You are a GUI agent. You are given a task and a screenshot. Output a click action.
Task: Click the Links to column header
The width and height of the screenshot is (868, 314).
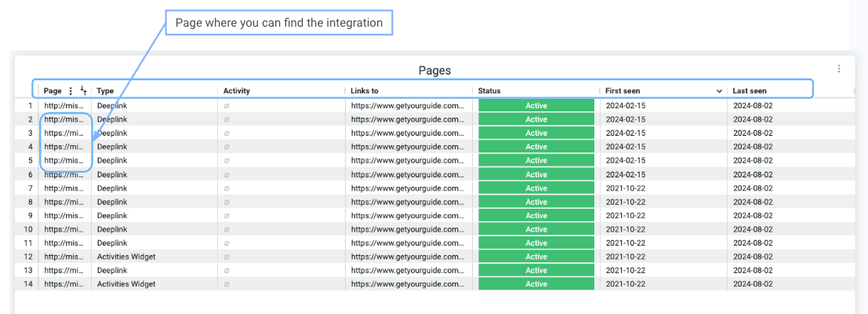[365, 91]
